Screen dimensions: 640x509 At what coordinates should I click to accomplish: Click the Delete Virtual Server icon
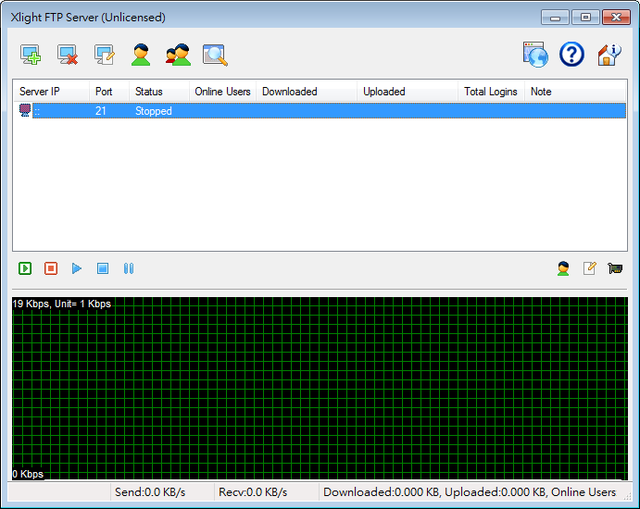pyautogui.click(x=67, y=55)
